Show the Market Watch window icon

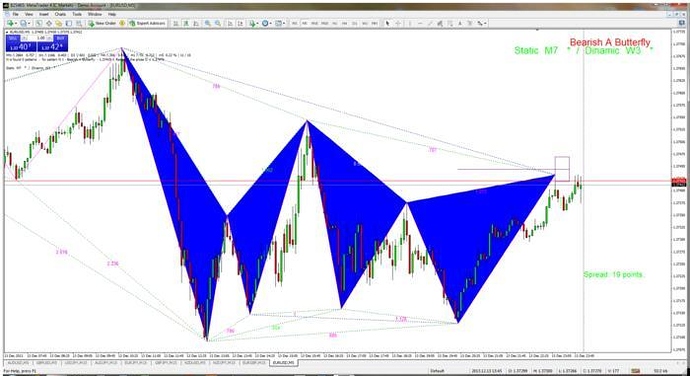tap(39, 23)
